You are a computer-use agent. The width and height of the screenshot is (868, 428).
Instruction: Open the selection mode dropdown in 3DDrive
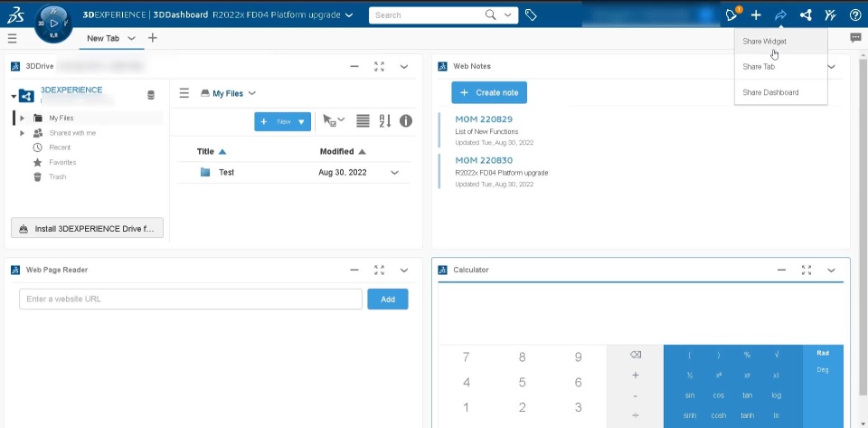pos(334,120)
